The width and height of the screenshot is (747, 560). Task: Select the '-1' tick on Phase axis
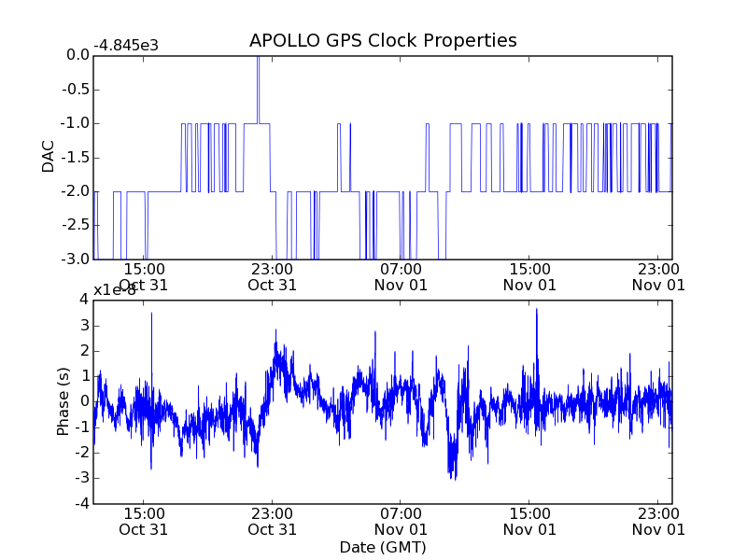(82, 427)
